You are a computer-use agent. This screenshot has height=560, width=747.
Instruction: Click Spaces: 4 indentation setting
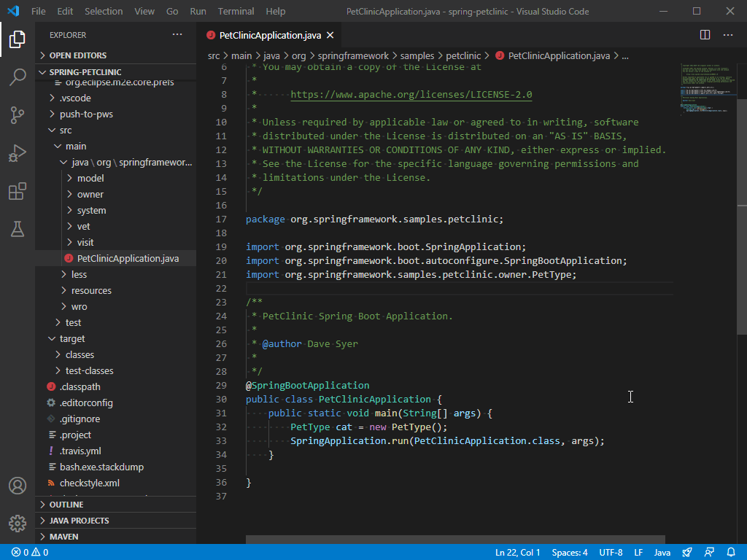tap(569, 552)
